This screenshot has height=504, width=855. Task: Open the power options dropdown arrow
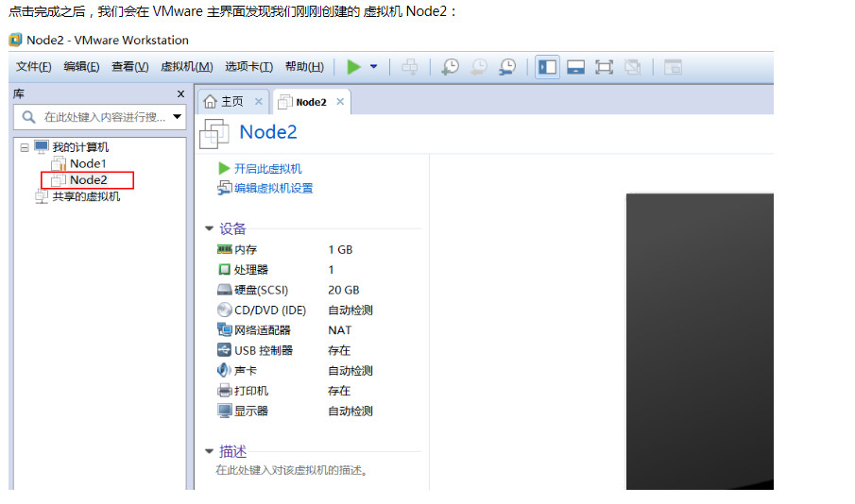373,67
